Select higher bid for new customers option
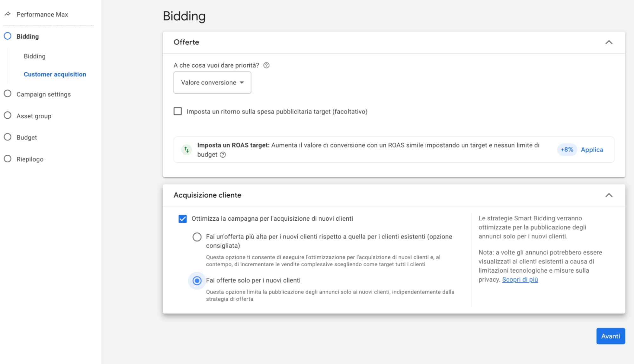The image size is (634, 364). click(x=197, y=237)
